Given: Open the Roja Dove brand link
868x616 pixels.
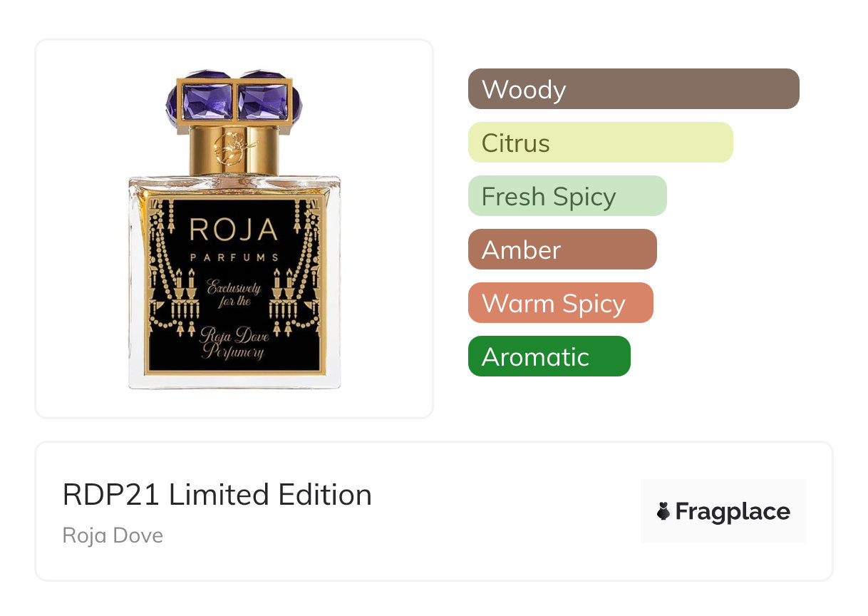Looking at the screenshot, I should click(x=113, y=535).
